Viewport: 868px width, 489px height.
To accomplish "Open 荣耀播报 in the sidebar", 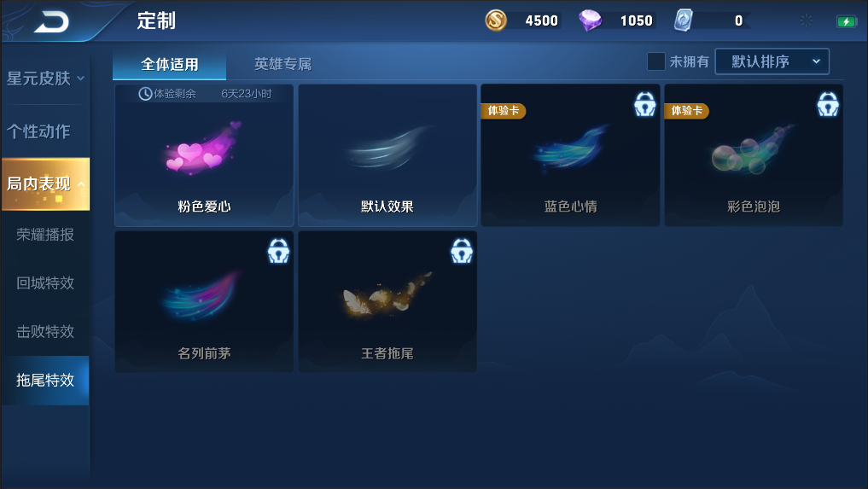I will point(45,235).
